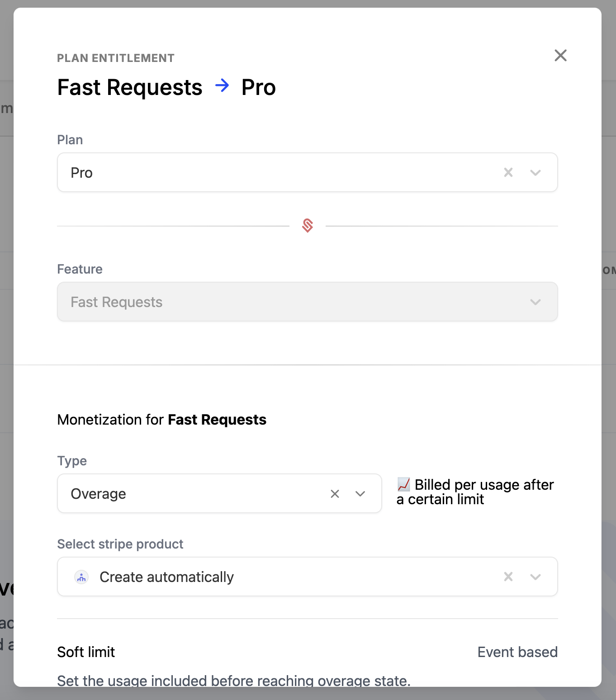Click the red Schematic logo divider icon

[x=308, y=225]
